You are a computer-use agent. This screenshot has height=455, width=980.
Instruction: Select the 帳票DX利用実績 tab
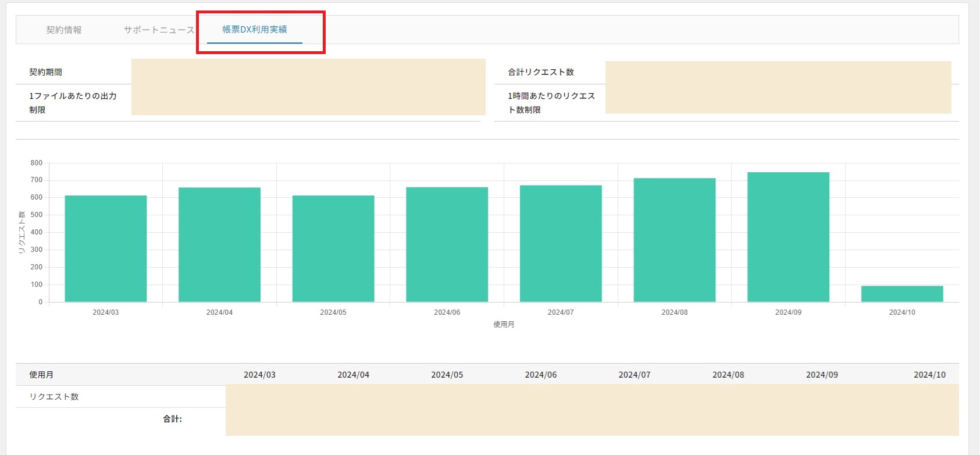(x=255, y=30)
